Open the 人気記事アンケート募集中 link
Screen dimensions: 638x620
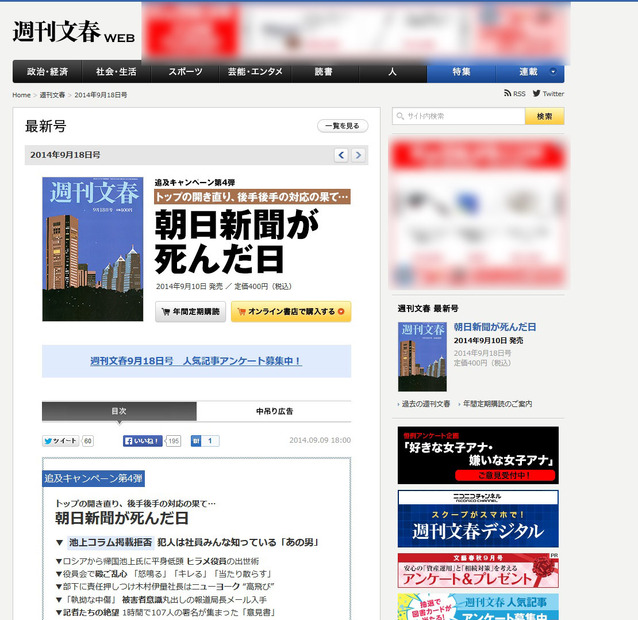[x=196, y=361]
